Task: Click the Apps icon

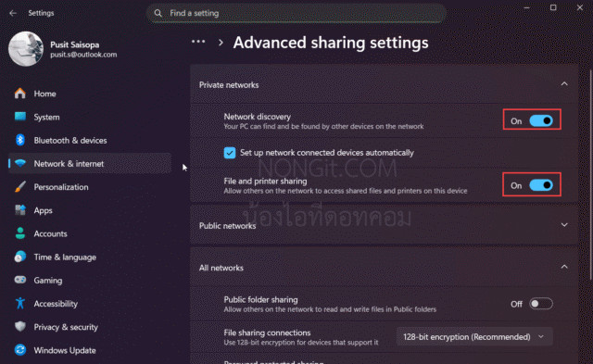Action: [x=20, y=209]
